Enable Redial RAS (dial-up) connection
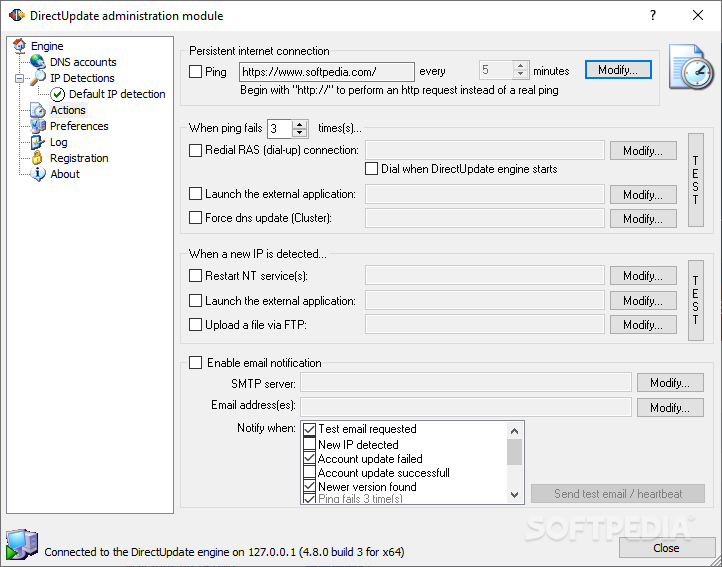 (x=195, y=150)
